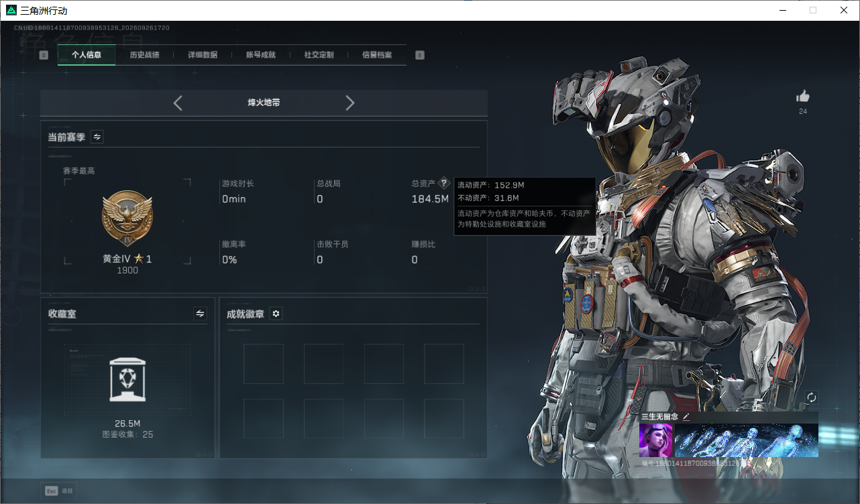Image resolution: width=860 pixels, height=504 pixels.
Task: Minimize the 三角洲行动 window
Action: (x=783, y=10)
